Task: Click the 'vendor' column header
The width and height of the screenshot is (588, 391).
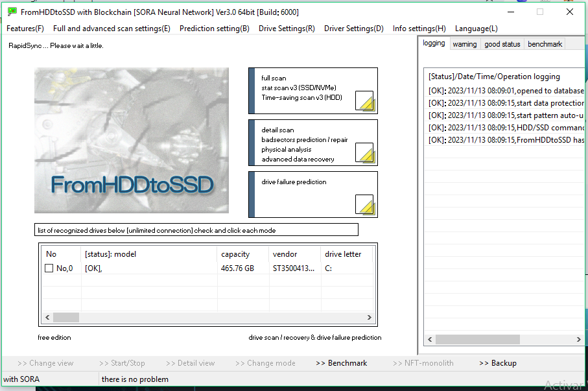Action: click(x=294, y=254)
